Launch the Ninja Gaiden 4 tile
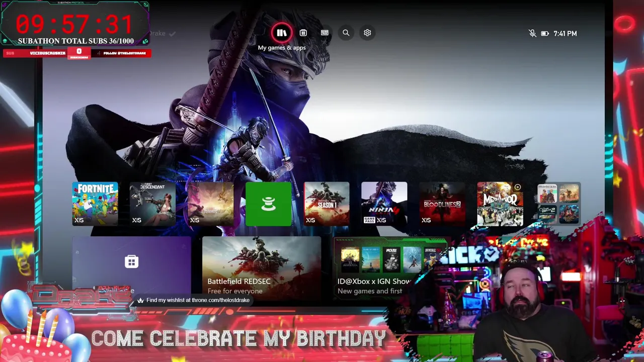 [384, 204]
